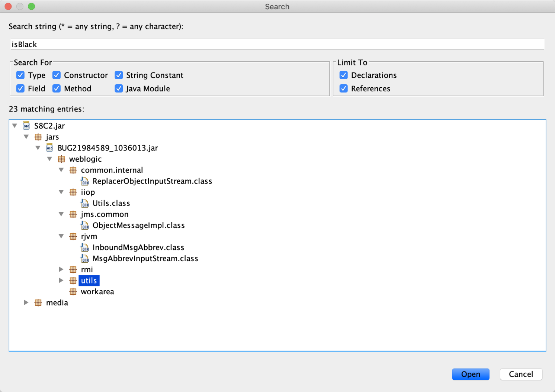The image size is (555, 392).
Task: Collapse the iiop package node
Action: pyautogui.click(x=61, y=192)
